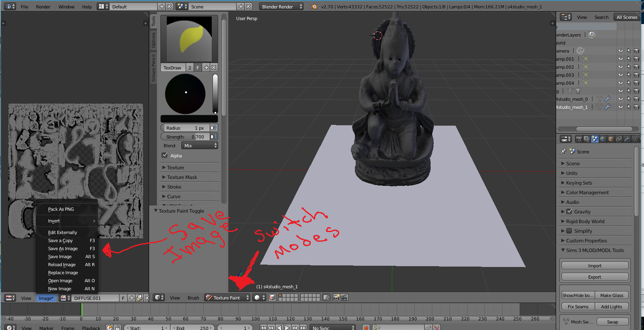Toggle the Simplify checkbox
This screenshot has width=644, height=330.
tap(569, 231)
